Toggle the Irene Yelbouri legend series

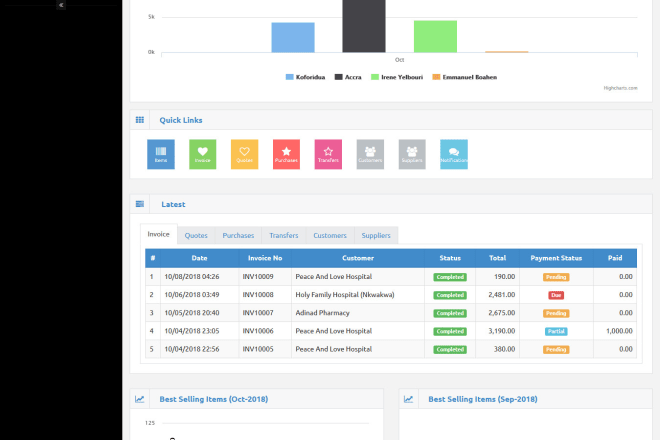click(x=397, y=77)
